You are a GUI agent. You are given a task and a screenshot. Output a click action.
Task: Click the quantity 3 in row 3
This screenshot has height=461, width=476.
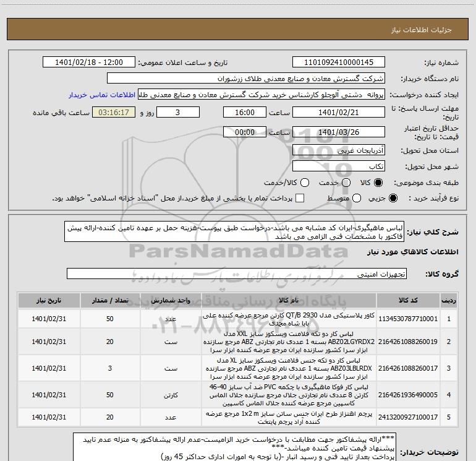110,368
